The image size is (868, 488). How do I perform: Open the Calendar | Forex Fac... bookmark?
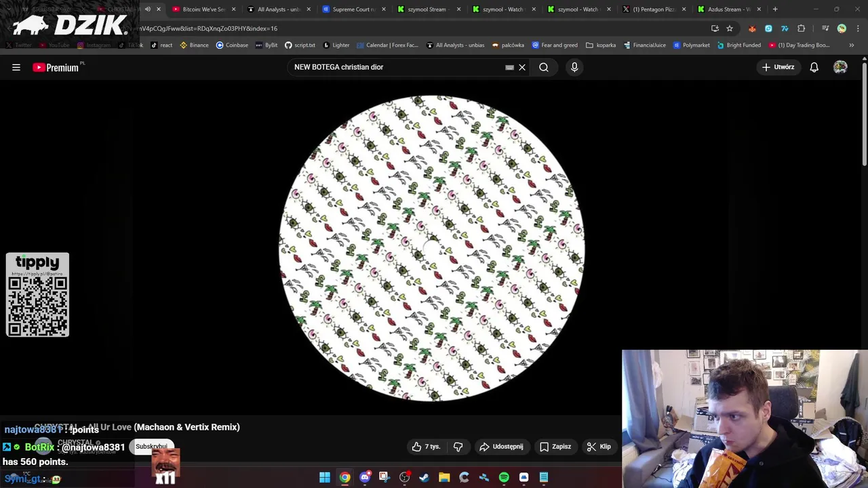387,45
